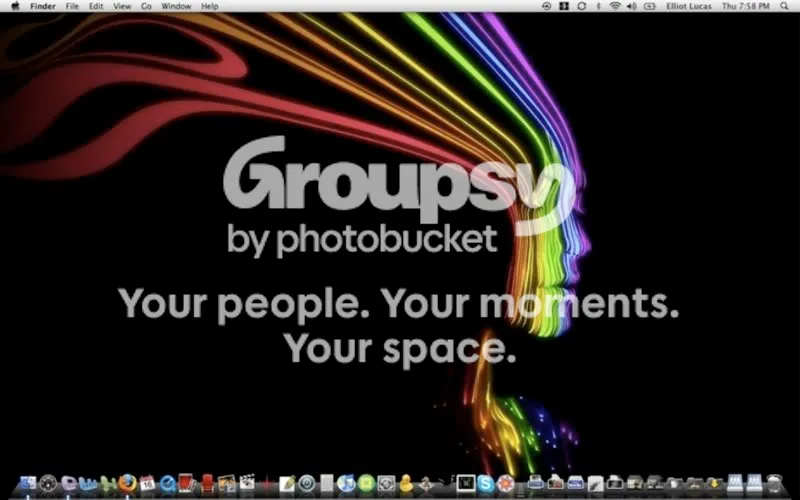Open the Apple menu
This screenshot has width=800, height=500.
(x=15, y=6)
